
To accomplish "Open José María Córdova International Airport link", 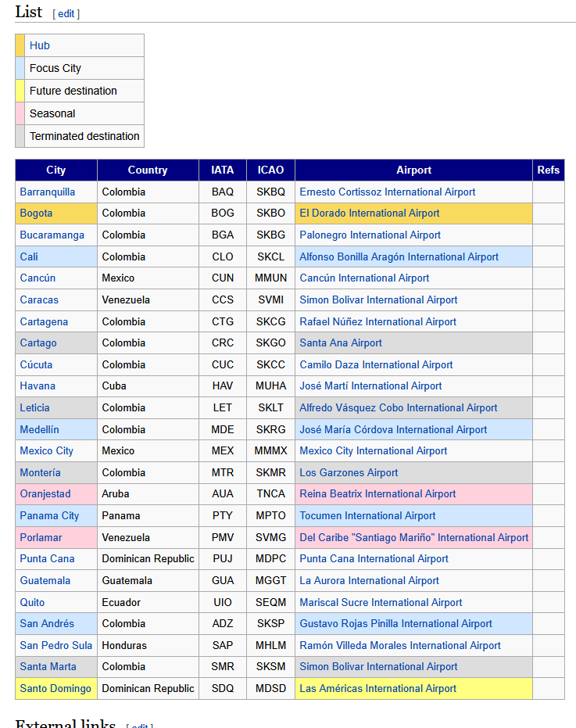I will pyautogui.click(x=393, y=429).
